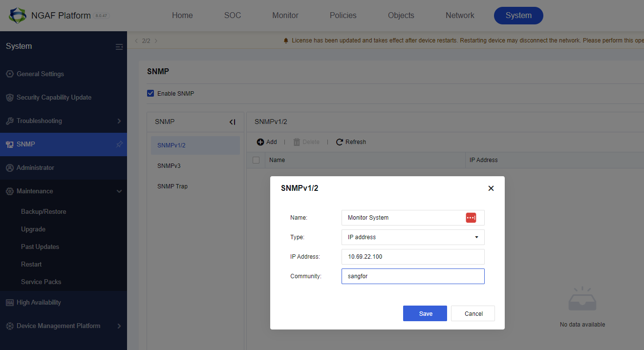This screenshot has height=350, width=644.
Task: Go to next notification arrow
Action: [x=156, y=41]
